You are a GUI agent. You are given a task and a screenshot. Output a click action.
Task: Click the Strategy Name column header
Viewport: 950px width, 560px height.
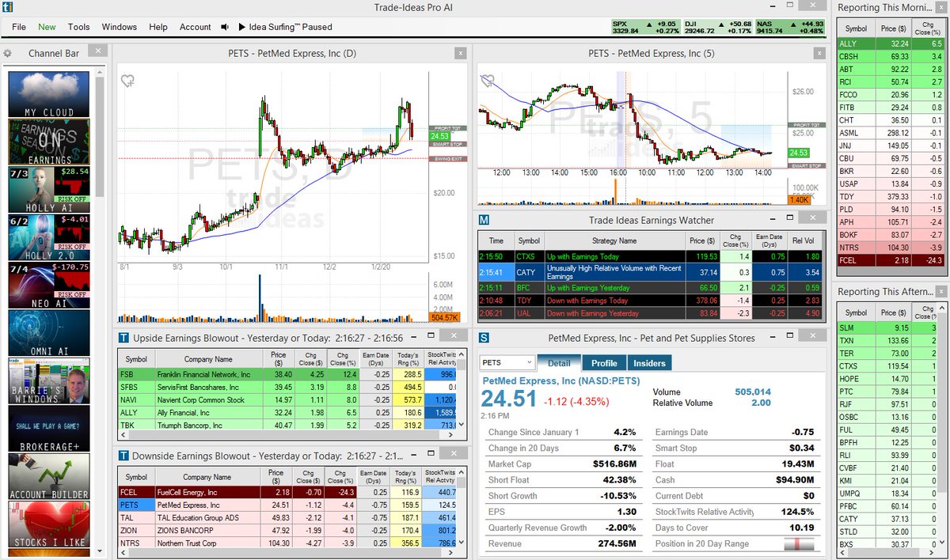click(x=614, y=240)
